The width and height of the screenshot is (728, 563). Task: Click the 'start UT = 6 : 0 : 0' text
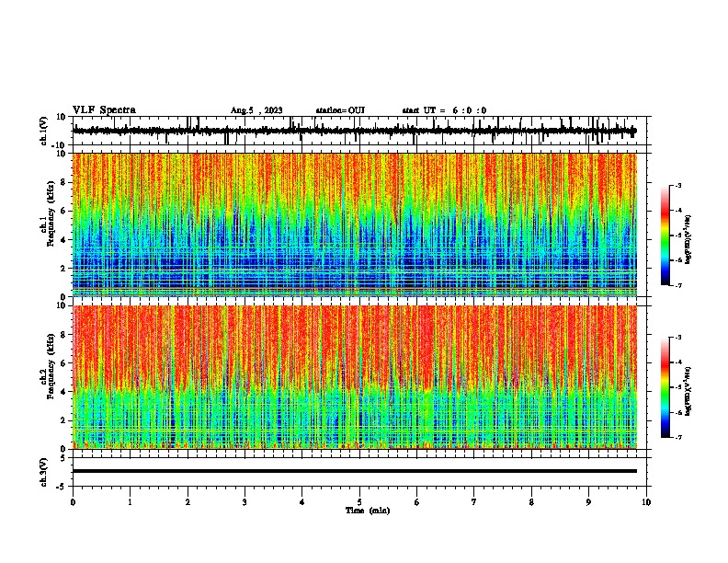point(444,110)
